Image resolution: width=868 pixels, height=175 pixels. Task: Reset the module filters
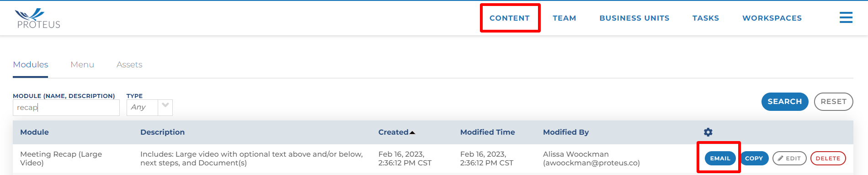tap(834, 102)
